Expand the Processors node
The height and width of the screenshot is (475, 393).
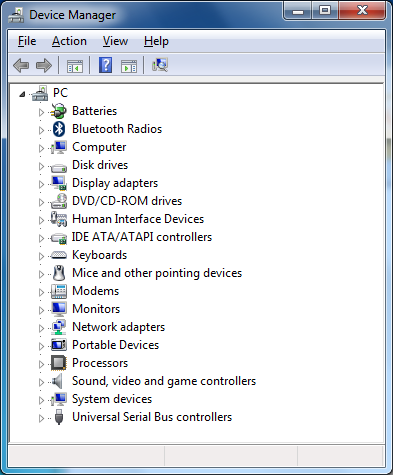coord(41,364)
